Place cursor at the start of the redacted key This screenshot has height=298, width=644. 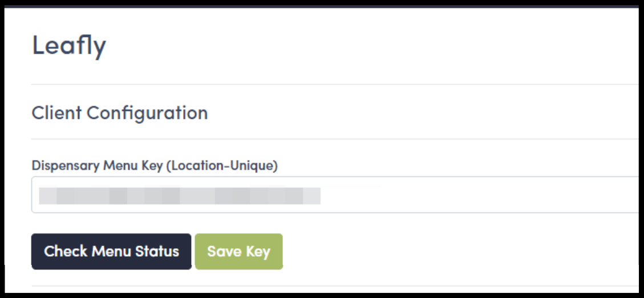pyautogui.click(x=39, y=196)
